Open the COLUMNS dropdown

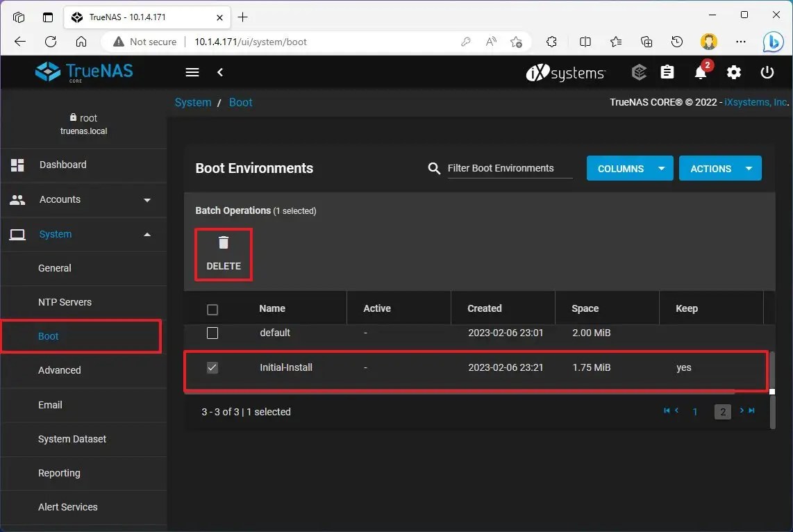(x=628, y=168)
